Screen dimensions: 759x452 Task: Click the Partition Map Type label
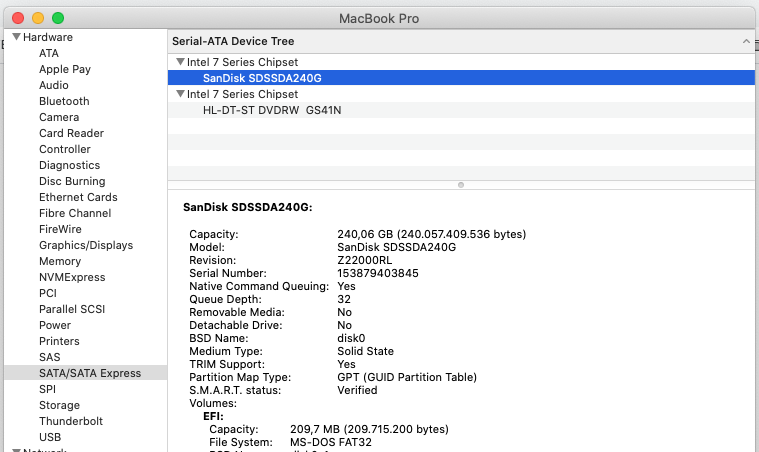point(240,377)
